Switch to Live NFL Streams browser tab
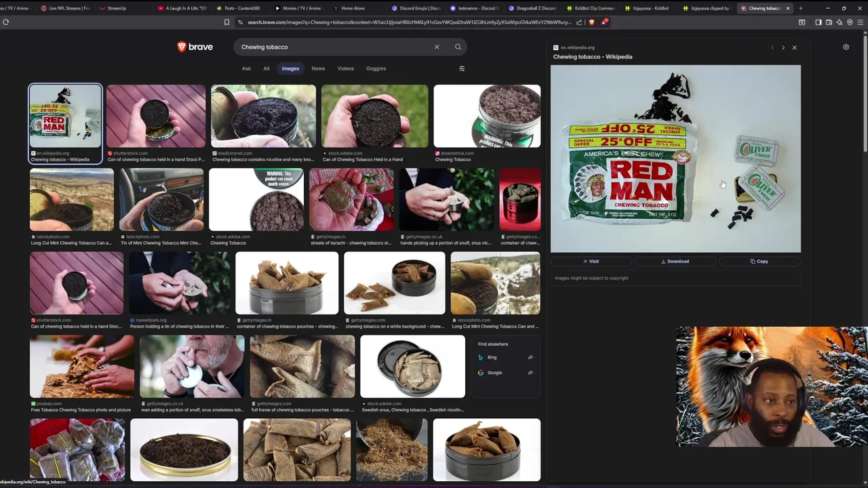Viewport: 868px width, 488px height. (65, 8)
